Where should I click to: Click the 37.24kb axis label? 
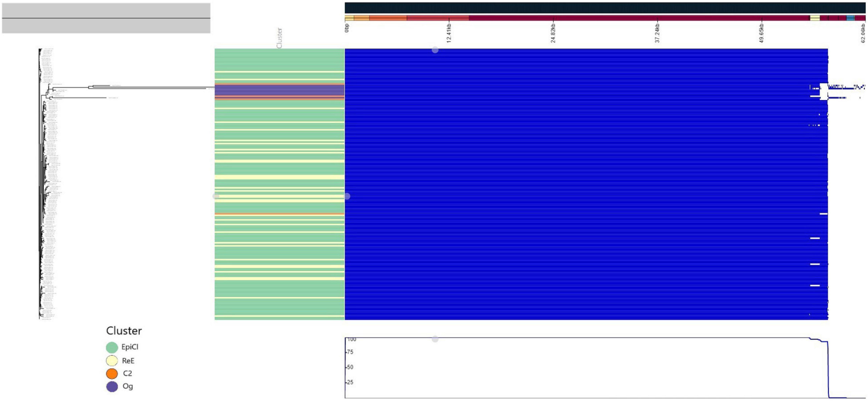(657, 33)
